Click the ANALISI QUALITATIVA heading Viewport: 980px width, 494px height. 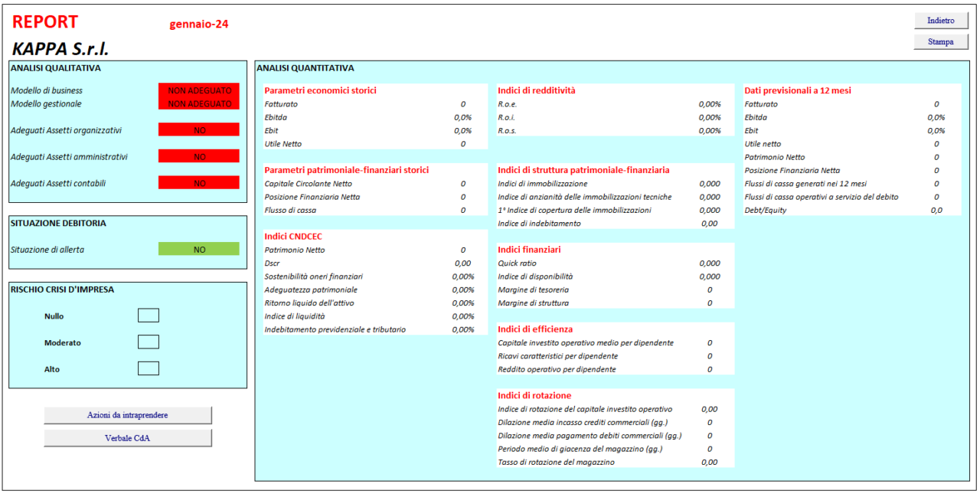point(56,68)
